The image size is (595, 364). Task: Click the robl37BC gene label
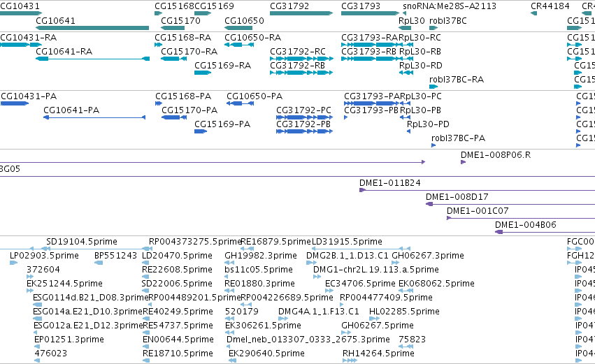point(447,20)
